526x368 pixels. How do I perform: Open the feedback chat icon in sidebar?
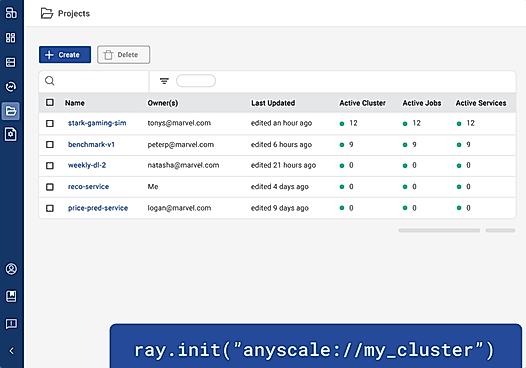click(11, 324)
